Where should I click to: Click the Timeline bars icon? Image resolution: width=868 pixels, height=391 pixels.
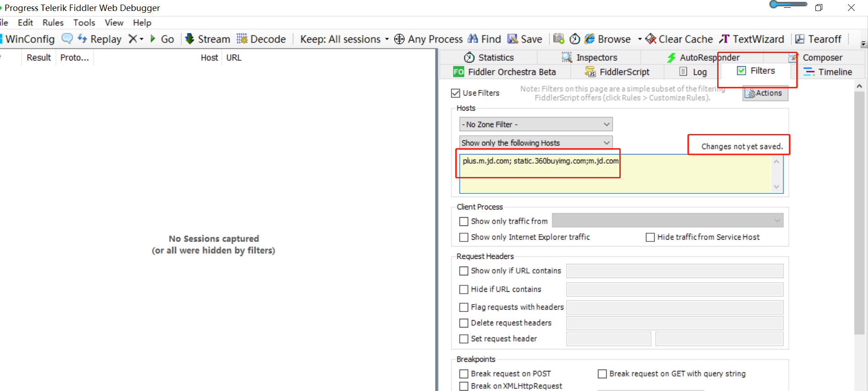tap(809, 72)
